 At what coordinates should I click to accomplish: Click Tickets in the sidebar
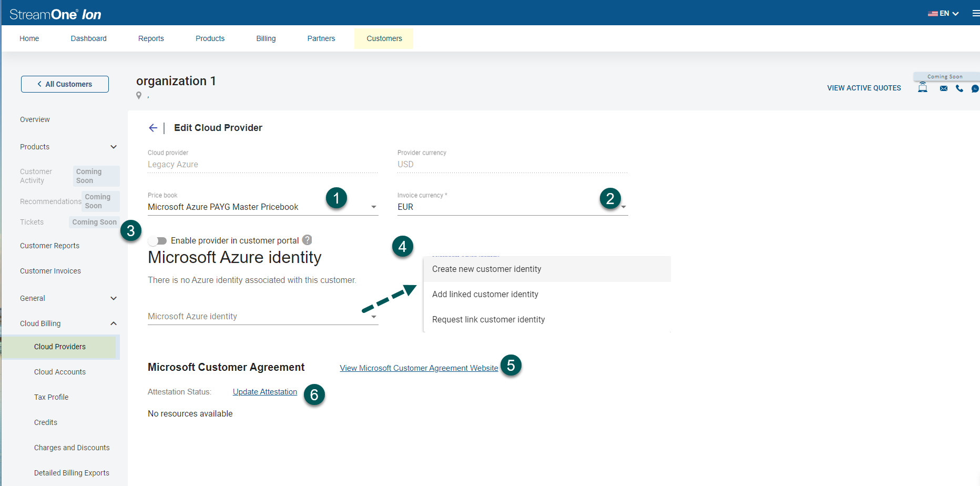pyautogui.click(x=32, y=222)
